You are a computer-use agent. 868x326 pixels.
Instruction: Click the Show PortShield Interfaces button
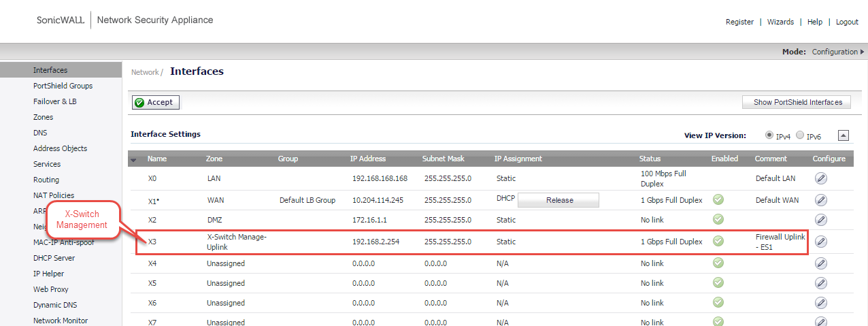797,102
